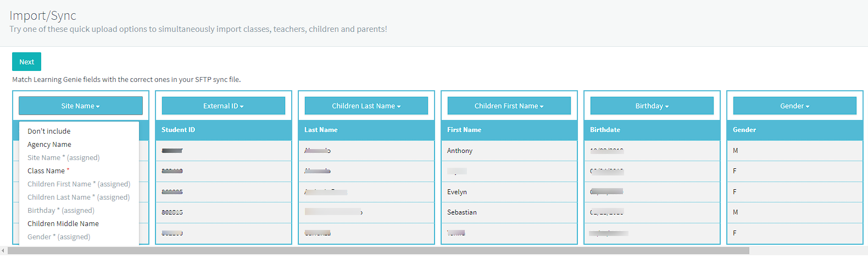Click the Next button
The width and height of the screenshot is (868, 258).
point(26,62)
